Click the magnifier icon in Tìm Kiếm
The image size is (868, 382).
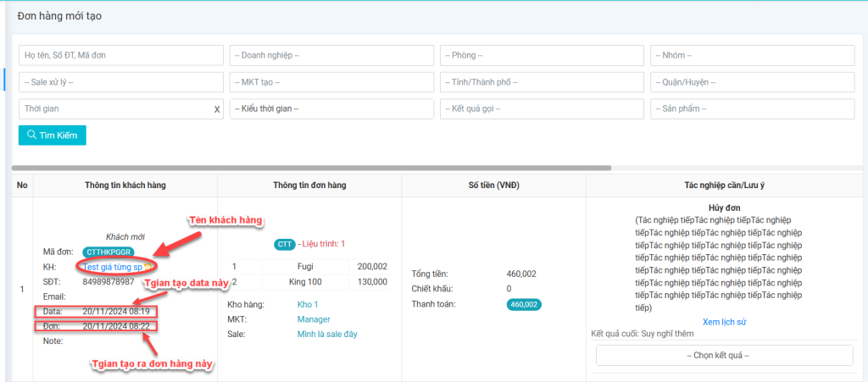pyautogui.click(x=32, y=136)
